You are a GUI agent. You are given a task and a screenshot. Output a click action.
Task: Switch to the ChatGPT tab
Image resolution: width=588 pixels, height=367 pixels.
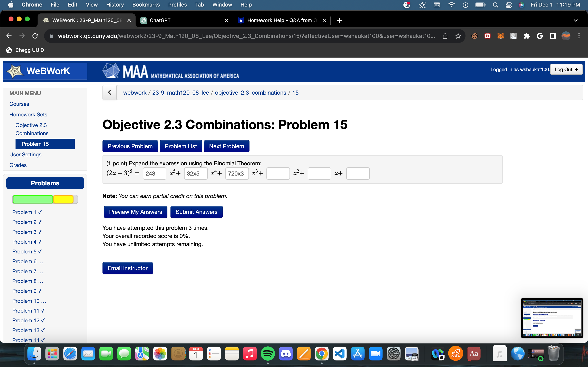click(x=160, y=20)
